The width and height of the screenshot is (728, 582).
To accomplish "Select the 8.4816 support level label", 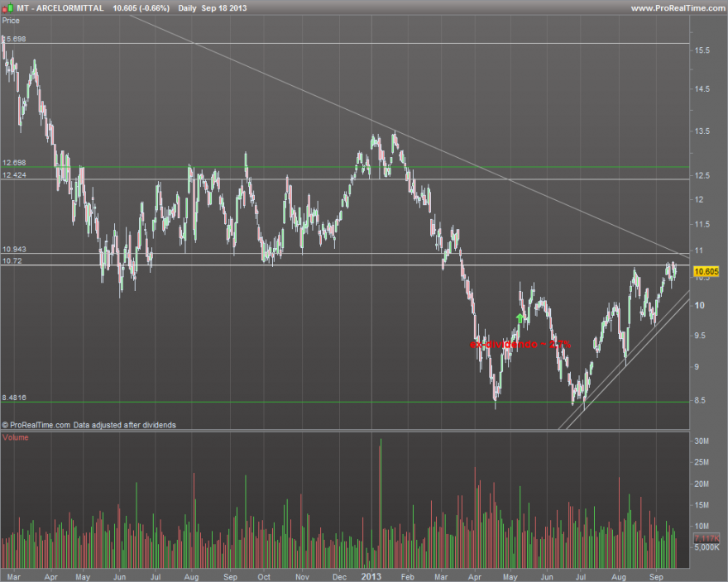I will (14, 398).
